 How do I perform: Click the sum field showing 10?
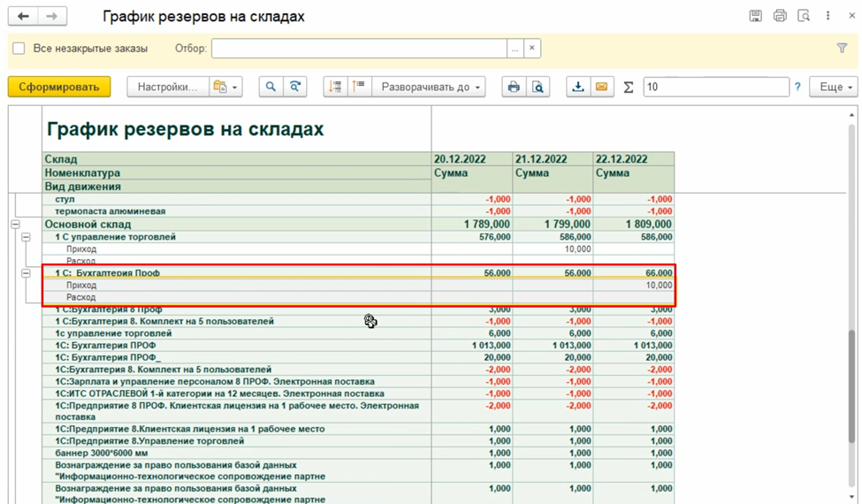coord(716,87)
